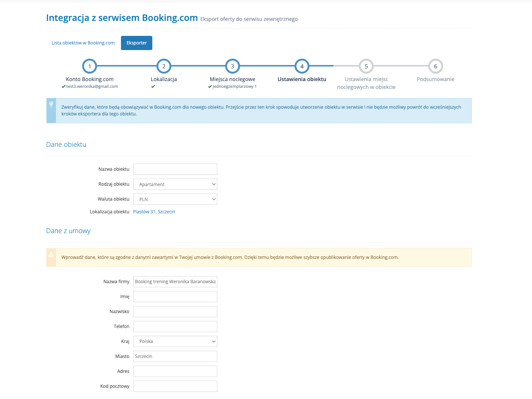Select the Eksporter tab
Image resolution: width=532 pixels, height=399 pixels.
click(x=137, y=43)
